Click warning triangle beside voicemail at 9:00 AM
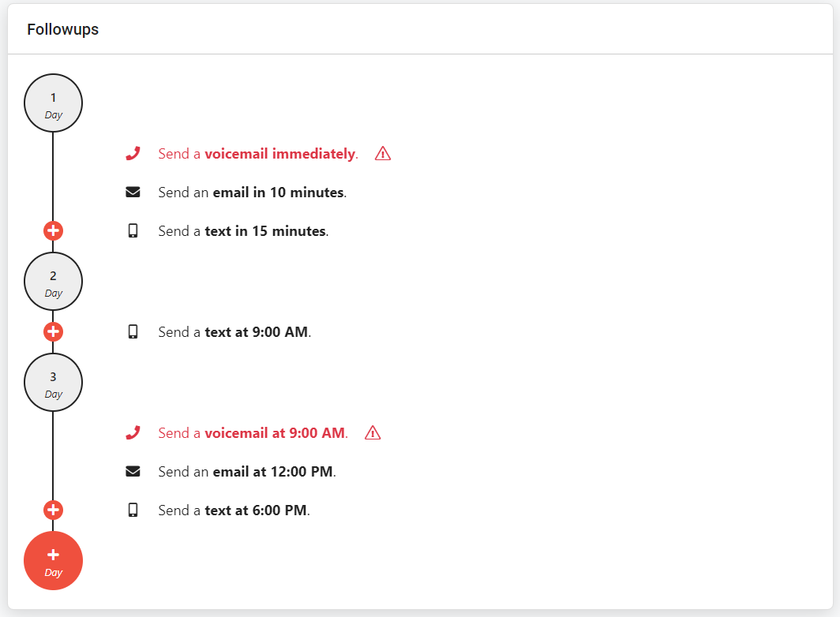Viewport: 840px width, 617px height. click(373, 432)
